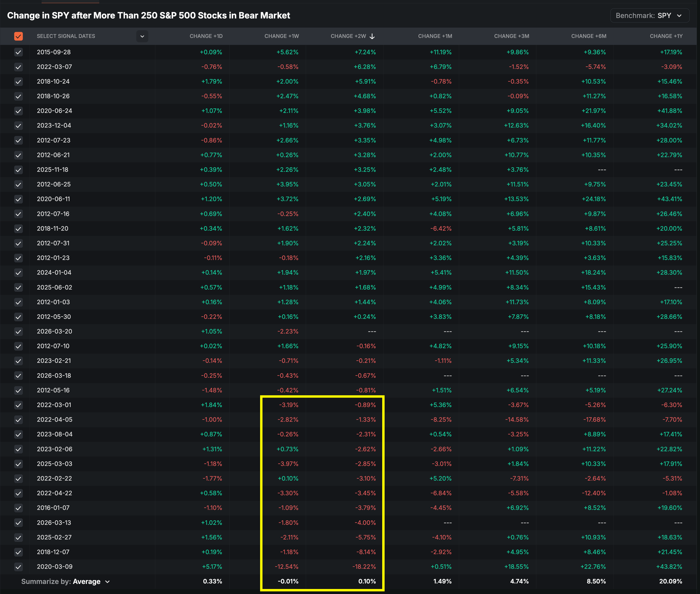Sort table by Change +1M header
This screenshot has height=594, width=700.
[x=435, y=36]
